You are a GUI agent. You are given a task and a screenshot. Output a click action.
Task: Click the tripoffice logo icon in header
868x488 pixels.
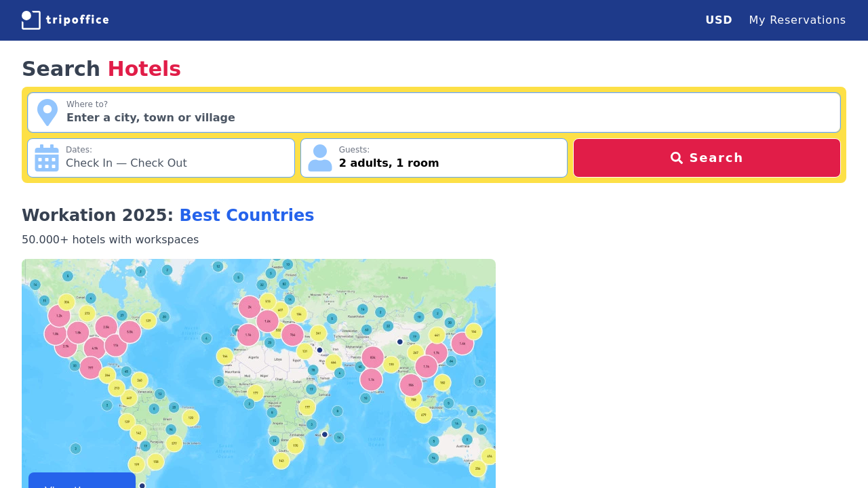[30, 20]
